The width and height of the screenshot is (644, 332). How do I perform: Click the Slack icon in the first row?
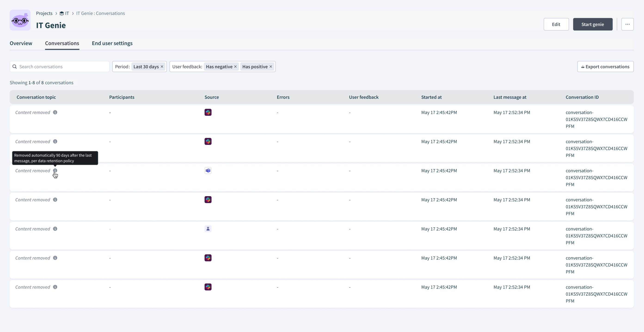pos(208,112)
